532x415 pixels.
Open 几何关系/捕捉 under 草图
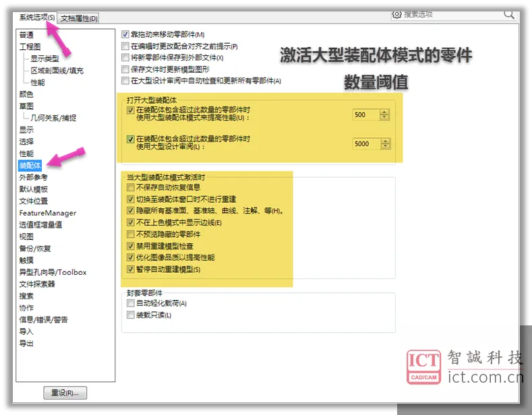(53, 118)
